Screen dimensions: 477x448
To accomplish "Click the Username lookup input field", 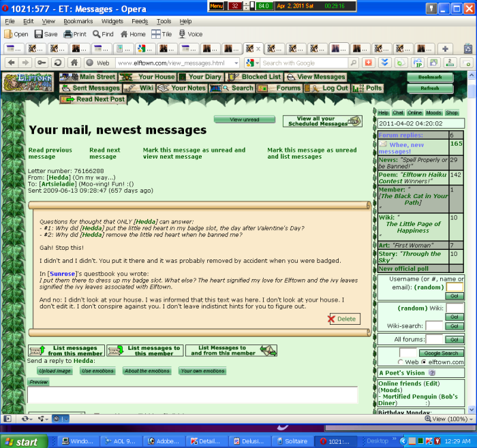I will click(455, 287).
